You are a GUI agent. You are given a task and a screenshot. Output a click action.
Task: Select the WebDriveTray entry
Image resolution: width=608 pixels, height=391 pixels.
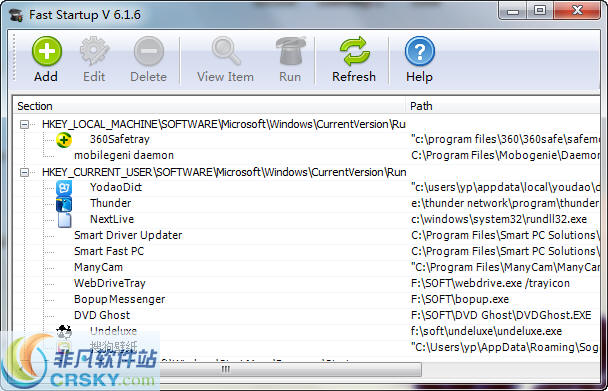110,283
